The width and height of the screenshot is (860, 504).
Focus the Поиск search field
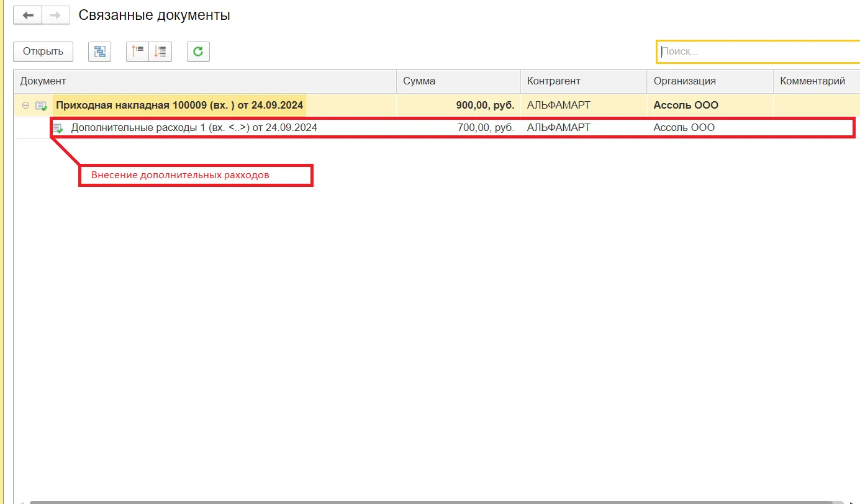click(x=758, y=52)
